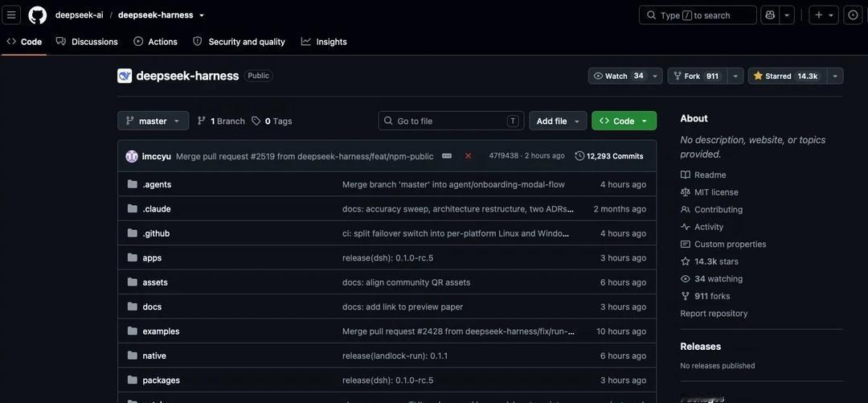The image size is (868, 403).
Task: Switch to the Discussions tab
Action: (88, 42)
